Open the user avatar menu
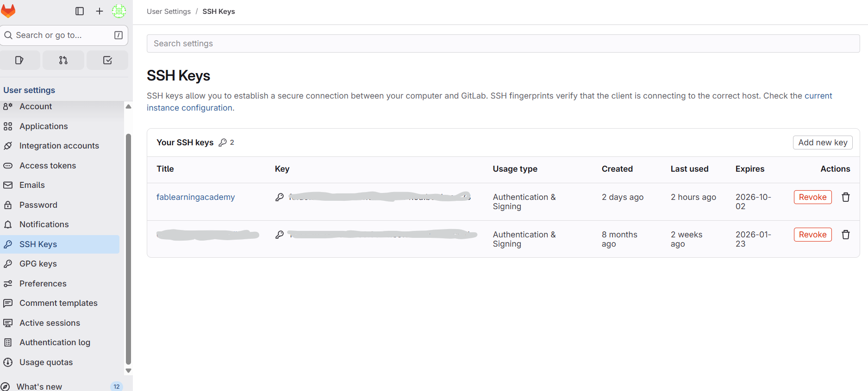This screenshot has width=868, height=391. (119, 11)
